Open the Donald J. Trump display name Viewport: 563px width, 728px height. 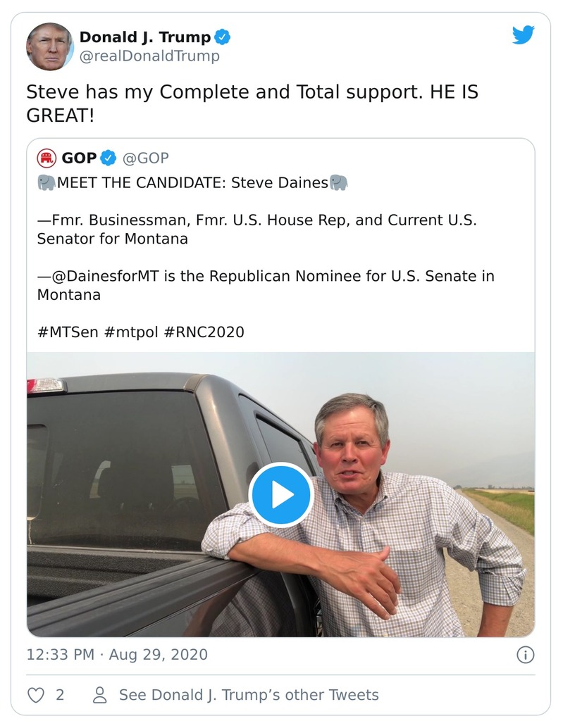144,37
